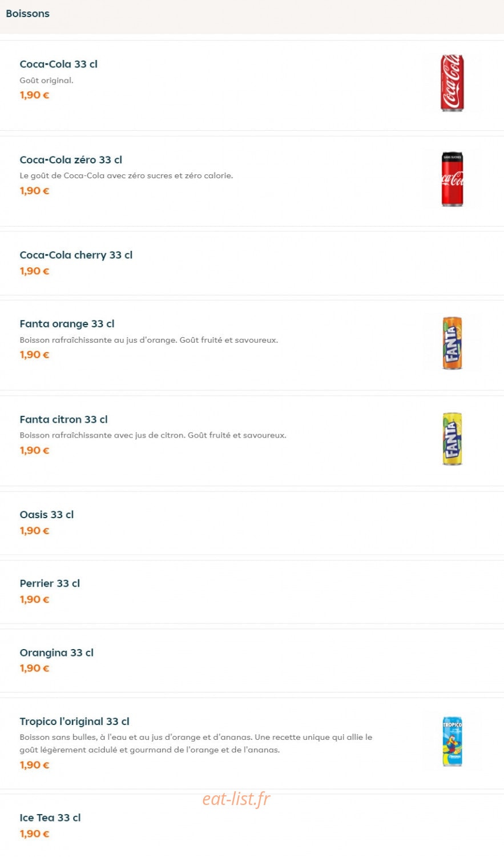
Task: Click the Tropico drink description text
Action: click(x=196, y=743)
